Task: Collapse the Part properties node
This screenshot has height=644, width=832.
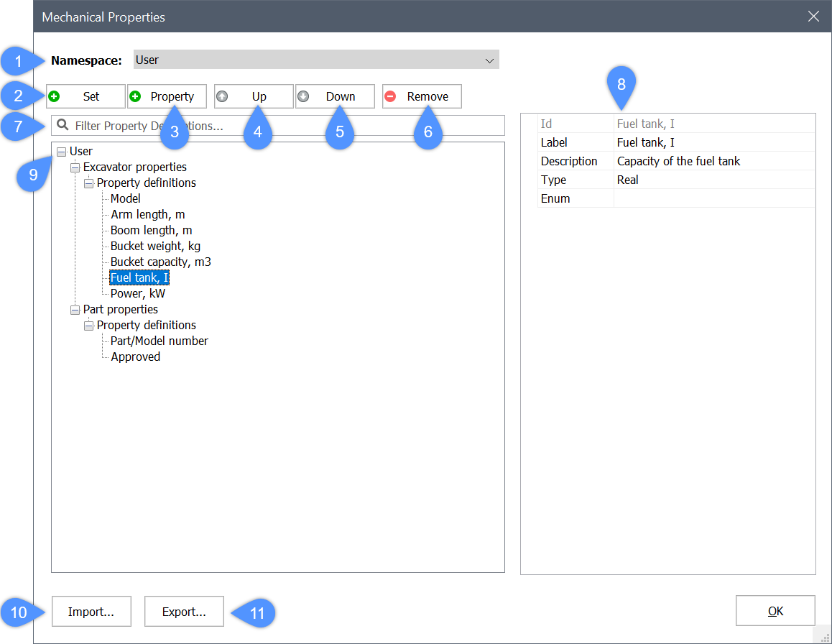Action: click(75, 310)
